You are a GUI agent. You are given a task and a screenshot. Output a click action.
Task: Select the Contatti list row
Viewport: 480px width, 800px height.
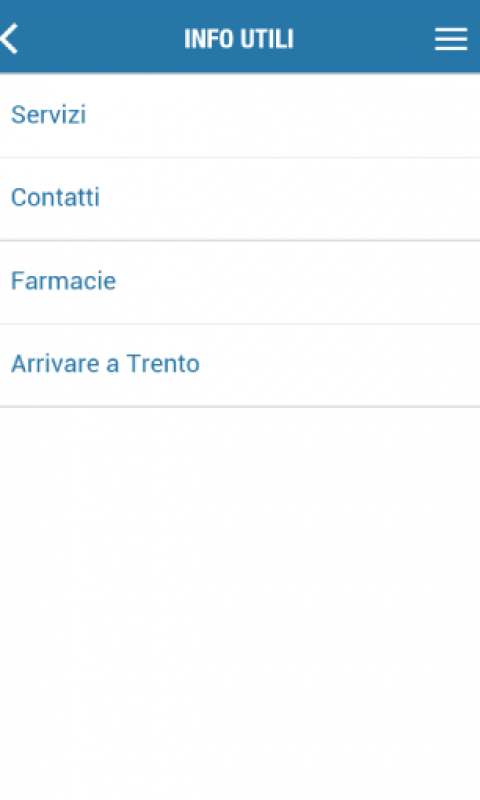pos(240,198)
